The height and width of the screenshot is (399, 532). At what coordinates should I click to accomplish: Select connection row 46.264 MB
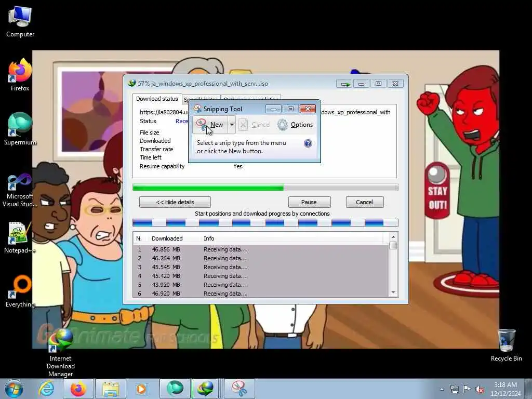[x=261, y=258]
